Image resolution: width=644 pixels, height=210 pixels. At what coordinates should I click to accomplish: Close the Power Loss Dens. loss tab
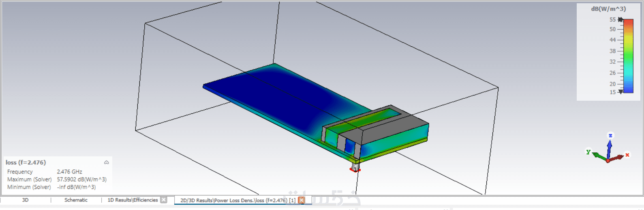click(x=302, y=200)
